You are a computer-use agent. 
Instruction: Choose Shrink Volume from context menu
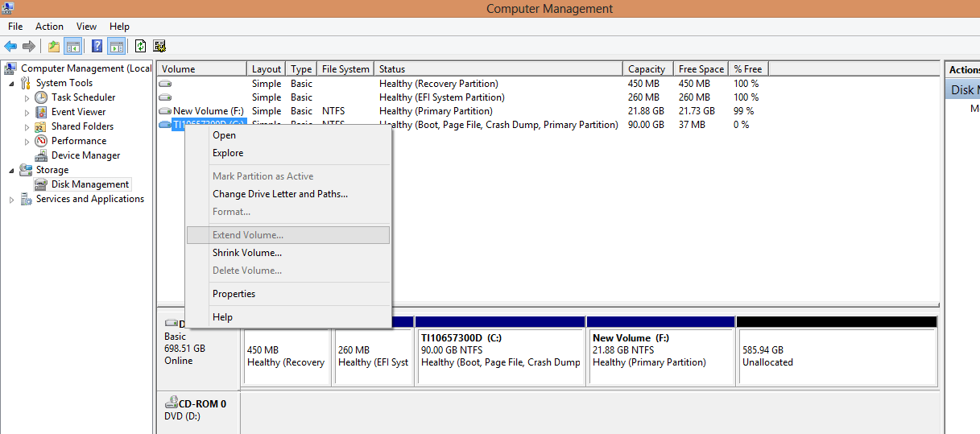[287, 253]
